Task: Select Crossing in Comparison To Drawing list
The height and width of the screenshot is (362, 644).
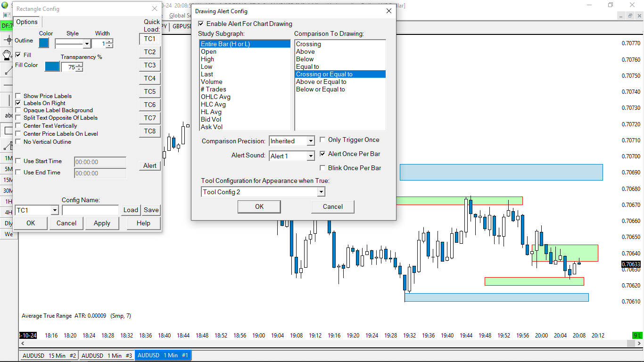Action: pos(340,44)
